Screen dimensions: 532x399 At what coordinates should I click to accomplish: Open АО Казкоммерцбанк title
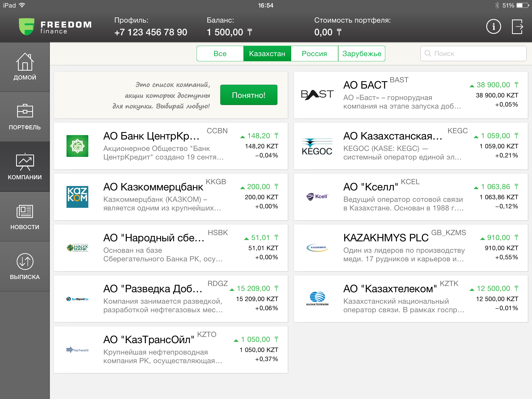tap(153, 187)
